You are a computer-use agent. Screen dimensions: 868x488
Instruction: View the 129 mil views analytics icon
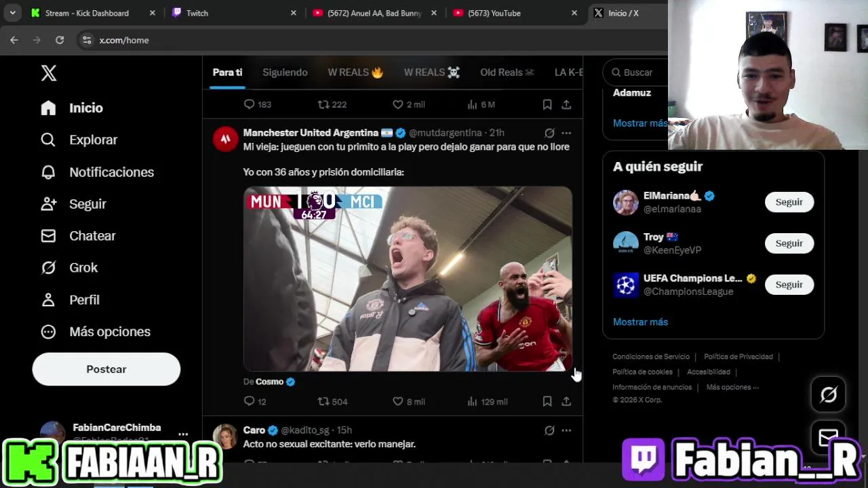(473, 401)
